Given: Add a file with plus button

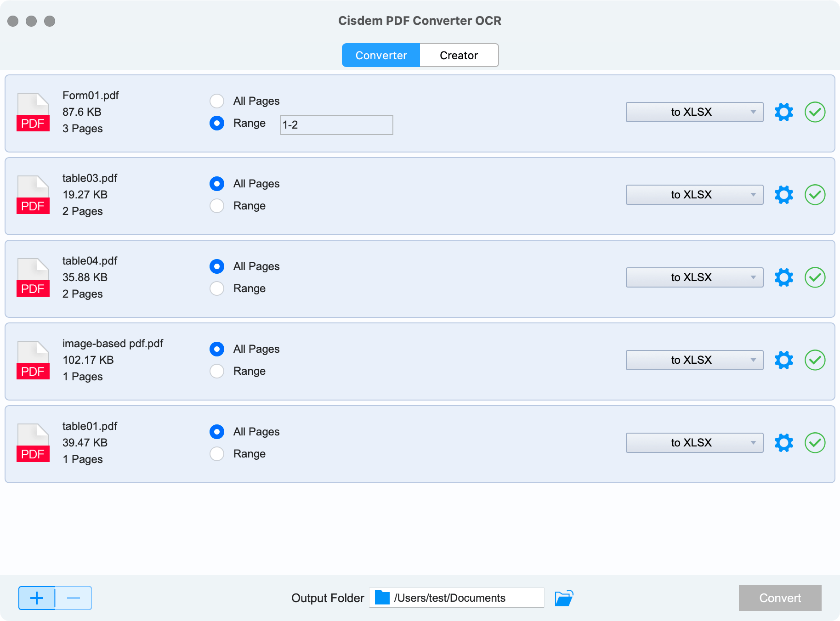Looking at the screenshot, I should point(37,598).
